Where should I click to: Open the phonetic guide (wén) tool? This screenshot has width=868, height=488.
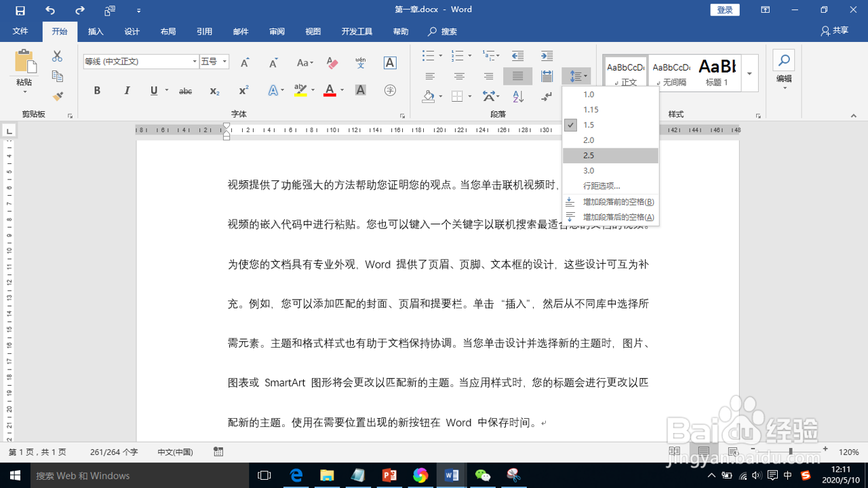pos(361,62)
